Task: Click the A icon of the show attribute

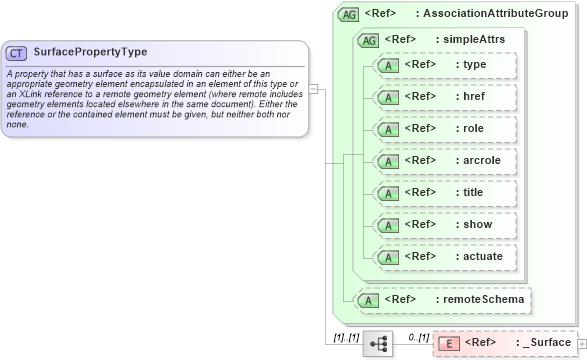Action: pos(388,226)
